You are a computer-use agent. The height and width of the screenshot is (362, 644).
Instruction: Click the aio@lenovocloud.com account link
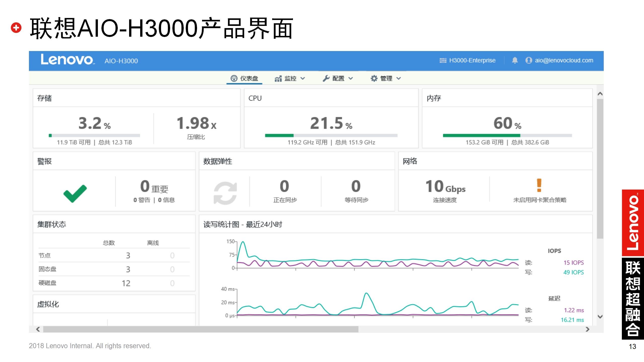pos(564,60)
